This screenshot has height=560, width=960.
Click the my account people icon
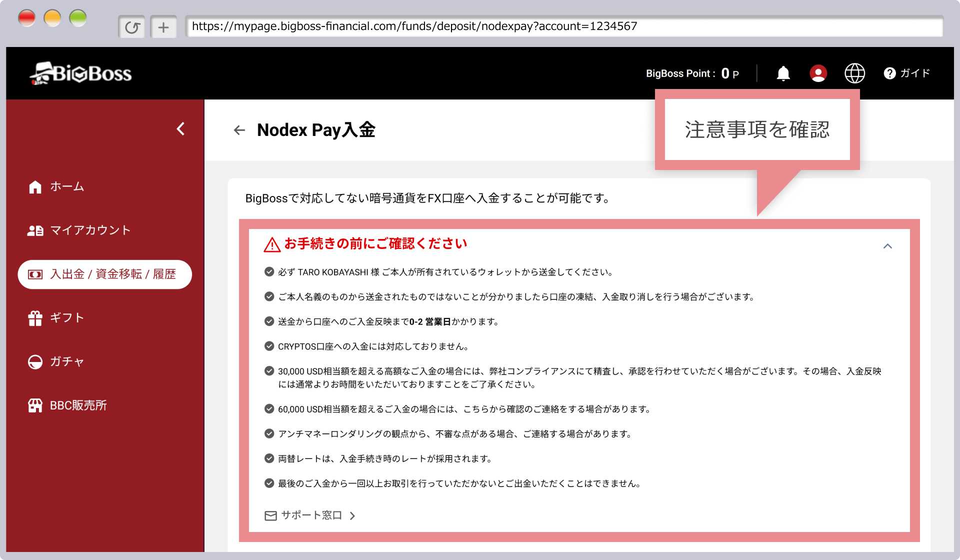point(35,230)
